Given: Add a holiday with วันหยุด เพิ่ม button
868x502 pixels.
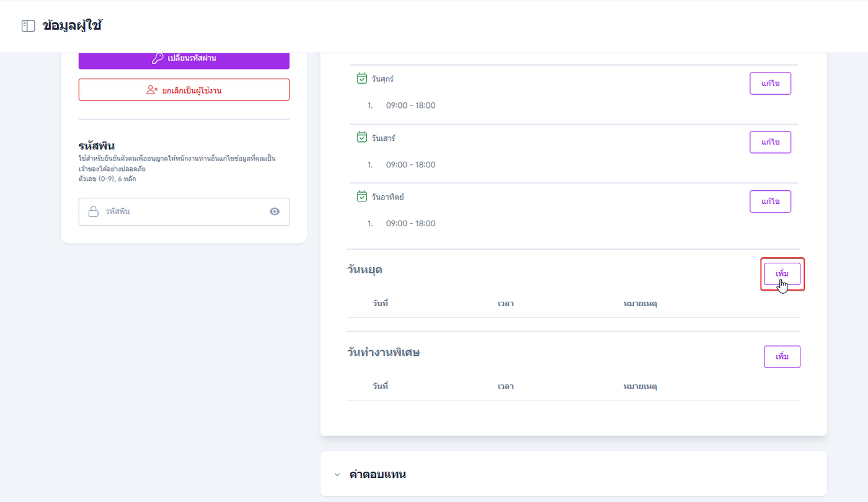Looking at the screenshot, I should coord(782,274).
